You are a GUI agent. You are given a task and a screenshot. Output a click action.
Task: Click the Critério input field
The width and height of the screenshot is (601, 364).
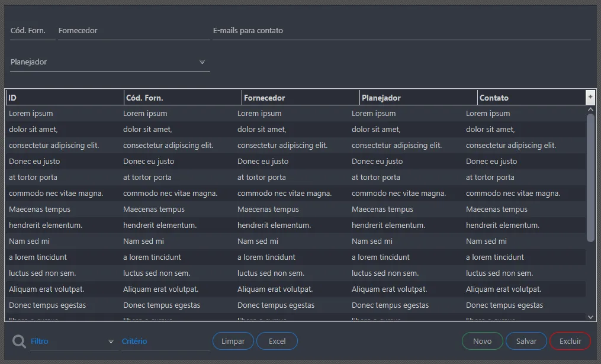166,341
